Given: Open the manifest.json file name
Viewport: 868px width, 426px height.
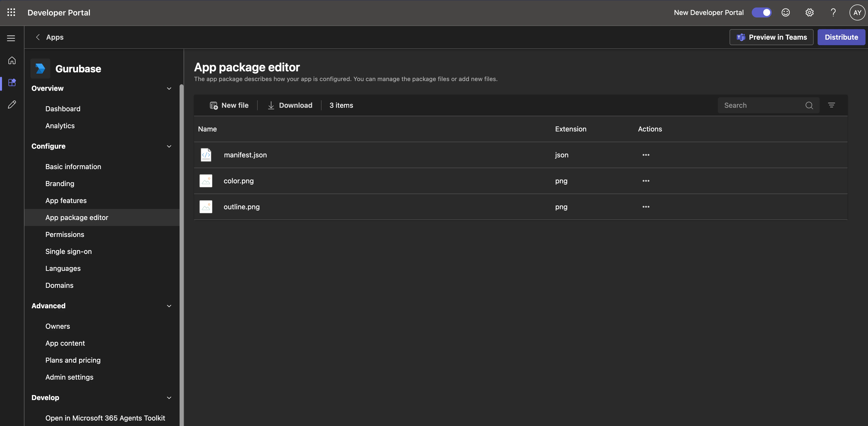Looking at the screenshot, I should tap(245, 155).
